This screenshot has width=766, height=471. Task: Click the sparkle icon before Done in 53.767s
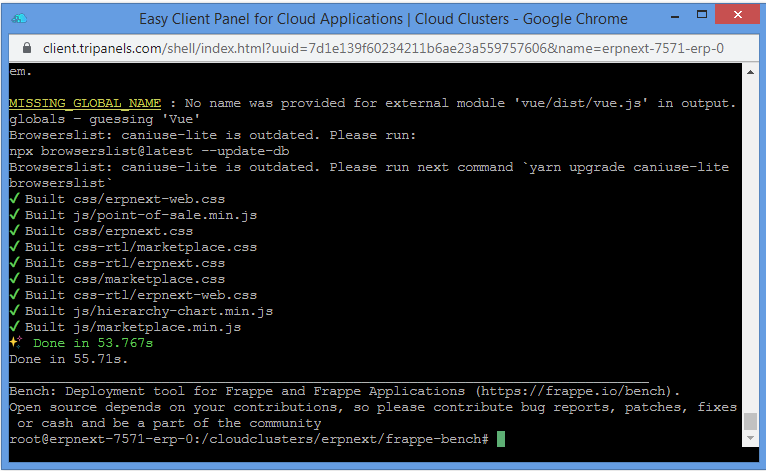point(16,342)
